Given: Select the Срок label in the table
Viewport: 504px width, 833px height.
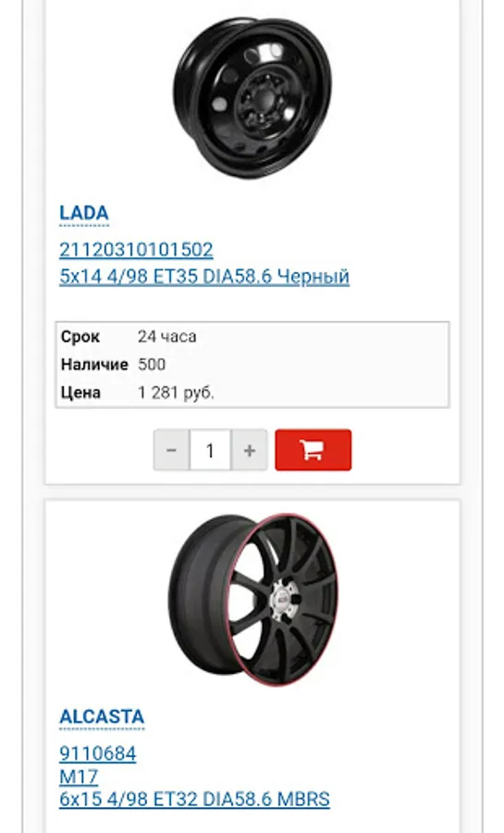Looking at the screenshot, I should coord(80,337).
